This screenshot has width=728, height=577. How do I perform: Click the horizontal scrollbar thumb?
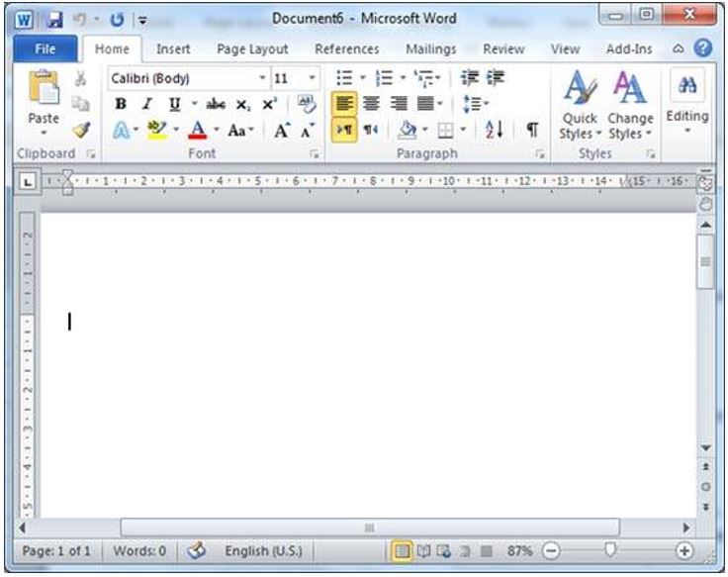coord(370,528)
